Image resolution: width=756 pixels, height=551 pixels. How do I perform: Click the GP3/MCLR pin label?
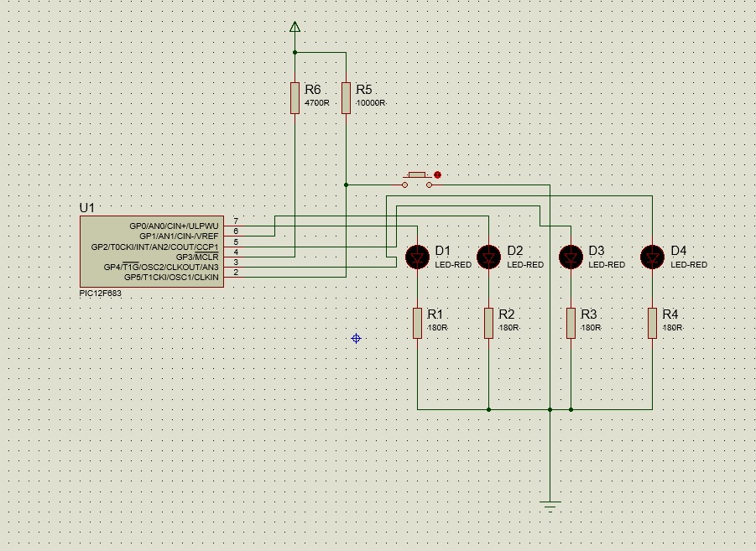pos(197,257)
